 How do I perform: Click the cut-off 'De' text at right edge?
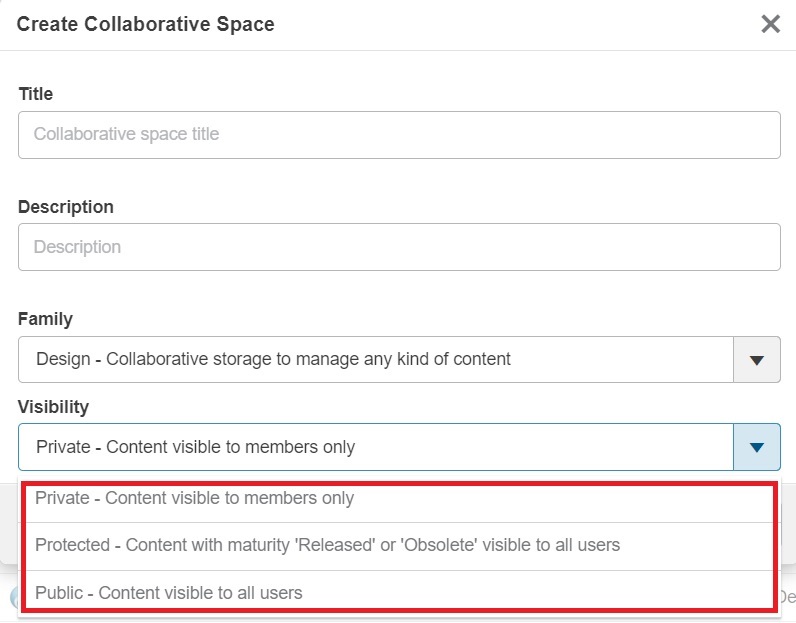point(787,597)
